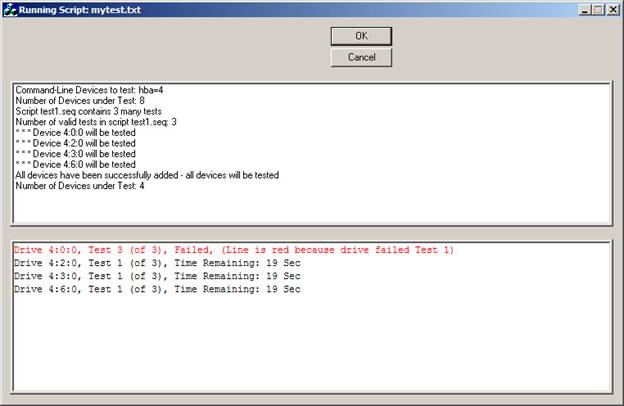Click the 'Running Script: mytest.txt' title bar
This screenshot has width=624, height=406.
point(250,9)
